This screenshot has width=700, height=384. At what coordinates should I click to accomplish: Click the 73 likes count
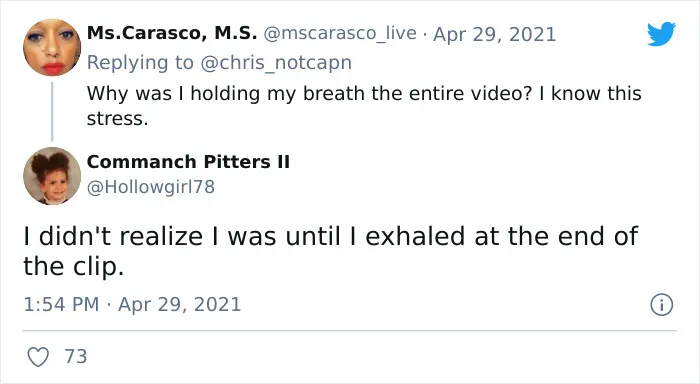point(76,357)
